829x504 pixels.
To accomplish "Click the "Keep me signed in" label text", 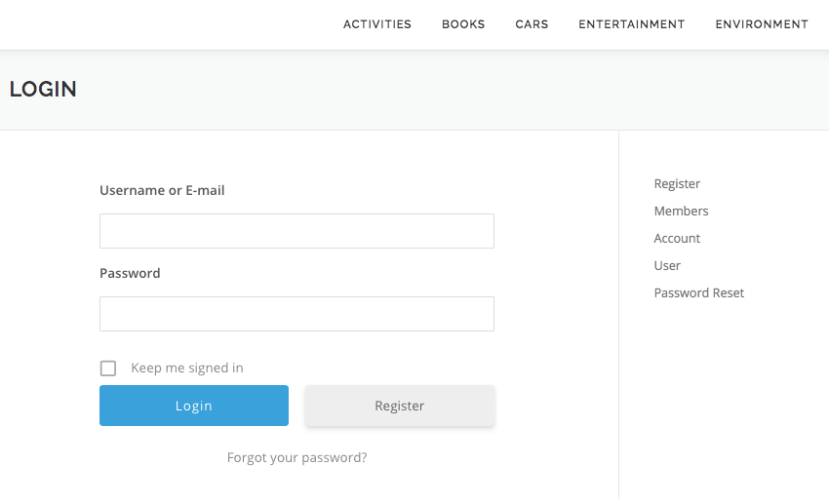I will click(x=187, y=368).
